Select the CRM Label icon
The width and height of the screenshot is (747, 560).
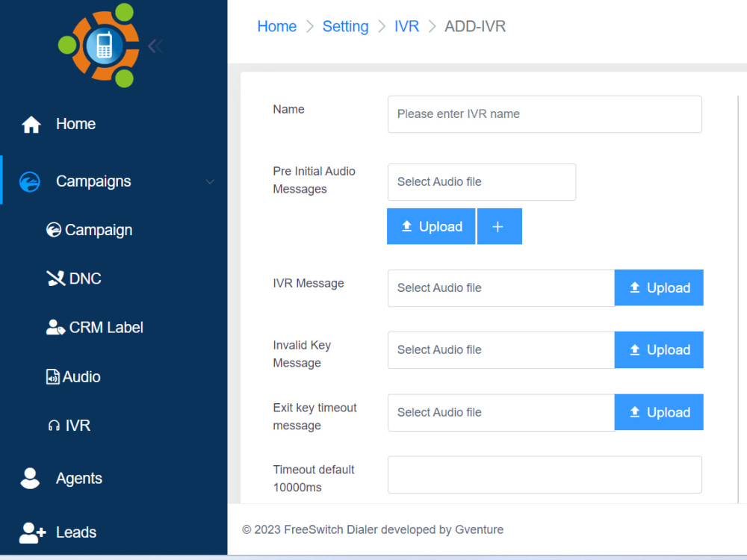[55, 327]
